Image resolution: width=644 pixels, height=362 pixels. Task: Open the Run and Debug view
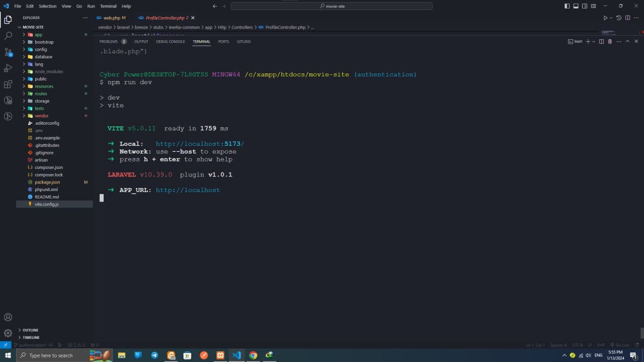8,68
